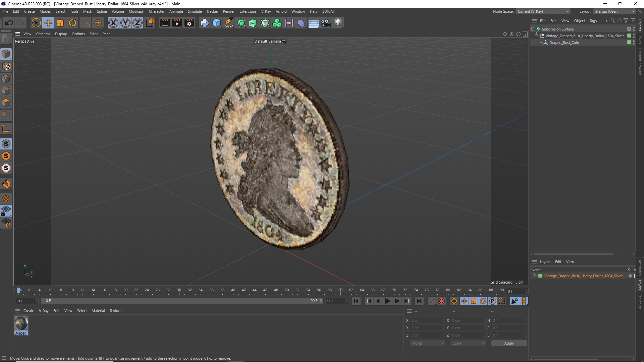
Task: Open viewport Cameras menu
Action: 43,34
